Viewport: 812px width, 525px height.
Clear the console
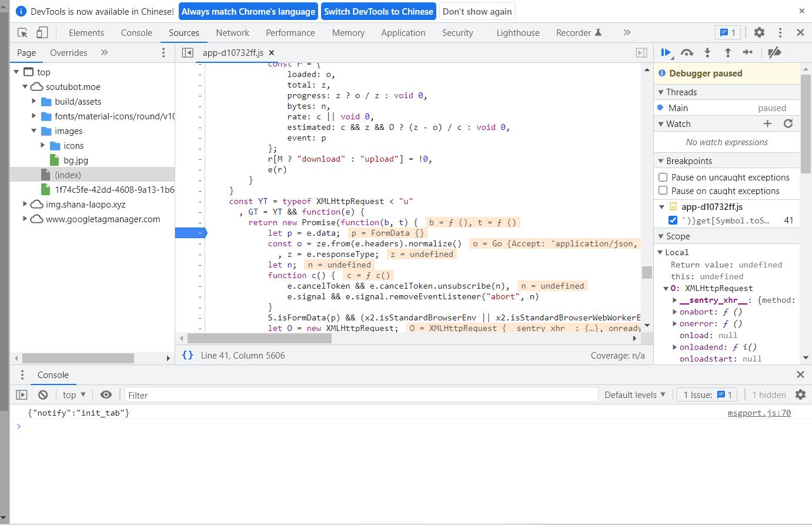click(x=43, y=395)
